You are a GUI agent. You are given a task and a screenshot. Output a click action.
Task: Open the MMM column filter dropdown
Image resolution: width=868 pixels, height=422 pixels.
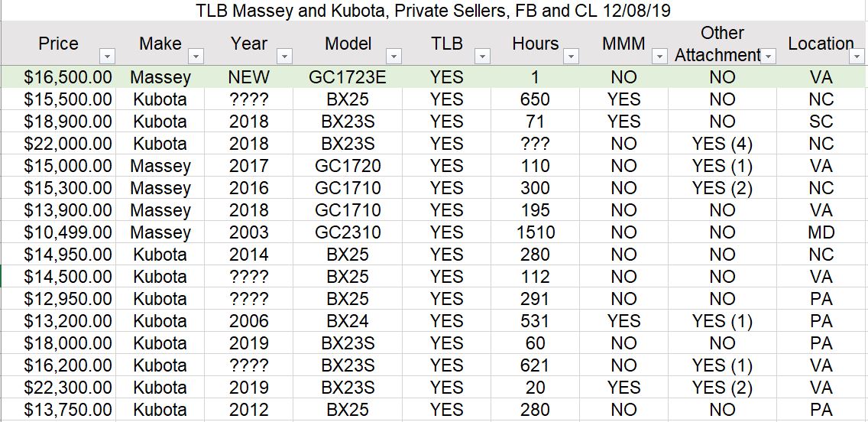point(659,57)
